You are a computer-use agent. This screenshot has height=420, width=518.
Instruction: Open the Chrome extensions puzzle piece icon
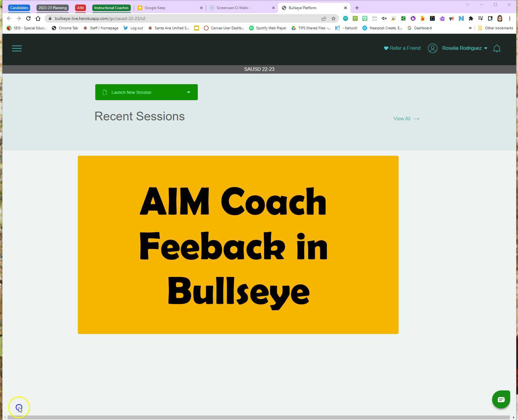(x=471, y=18)
